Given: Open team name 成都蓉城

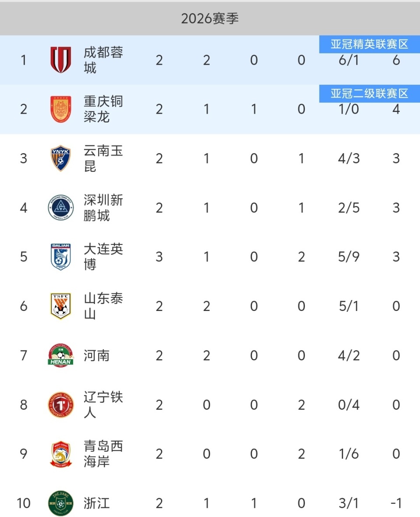Looking at the screenshot, I should 103,60.
